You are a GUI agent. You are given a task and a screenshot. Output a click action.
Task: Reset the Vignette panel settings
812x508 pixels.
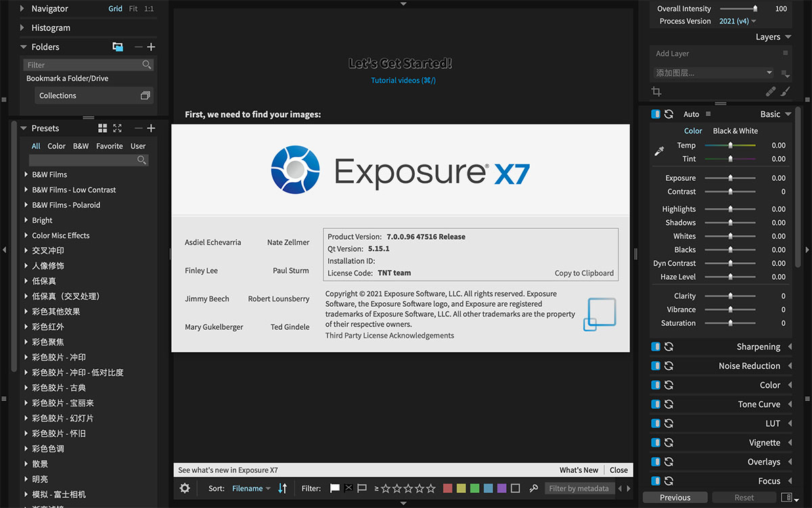pyautogui.click(x=669, y=443)
